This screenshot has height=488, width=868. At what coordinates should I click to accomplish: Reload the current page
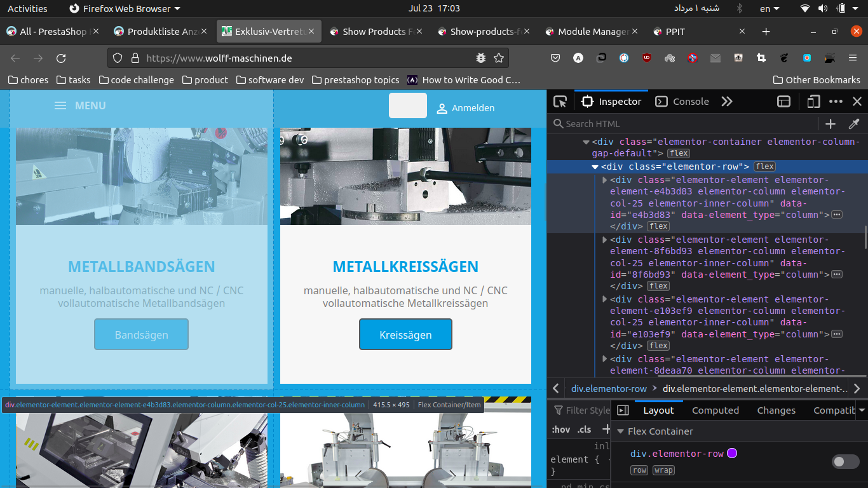click(61, 58)
